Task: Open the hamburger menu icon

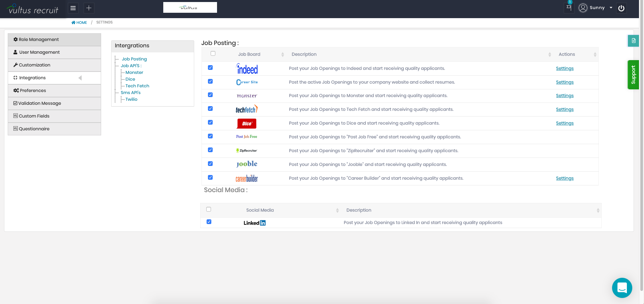Action: click(x=73, y=8)
